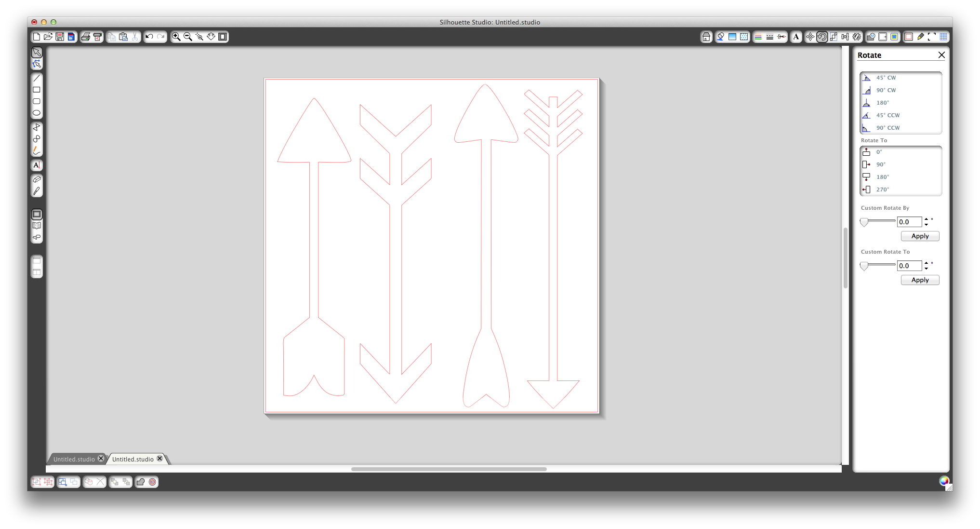The height and width of the screenshot is (529, 980).
Task: Set Rotate To 180° option
Action: point(882,177)
